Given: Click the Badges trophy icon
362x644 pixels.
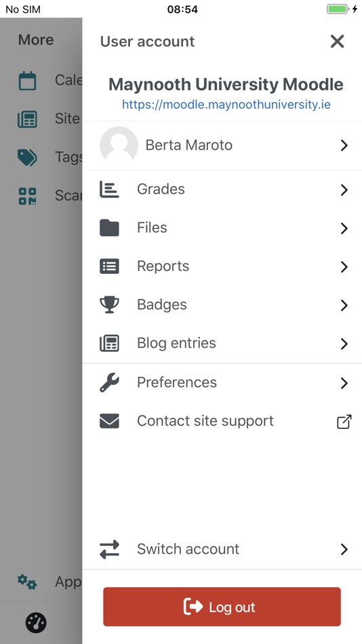Looking at the screenshot, I should 109,305.
